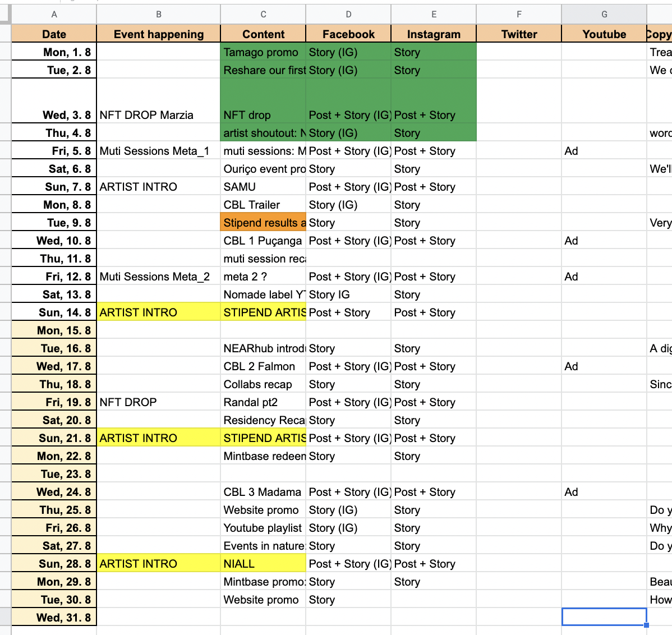Select the Ad cell in Fri, 5. 8 row
Viewport: 672px width, 635px height.
[x=604, y=151]
